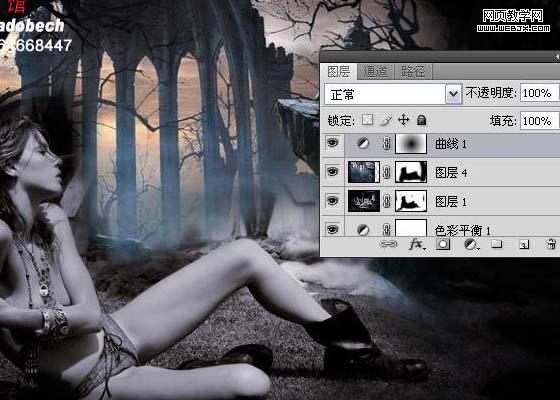Select the 色彩平衡 1 layer name
Image resolution: width=560 pixels, height=400 pixels.
(463, 230)
